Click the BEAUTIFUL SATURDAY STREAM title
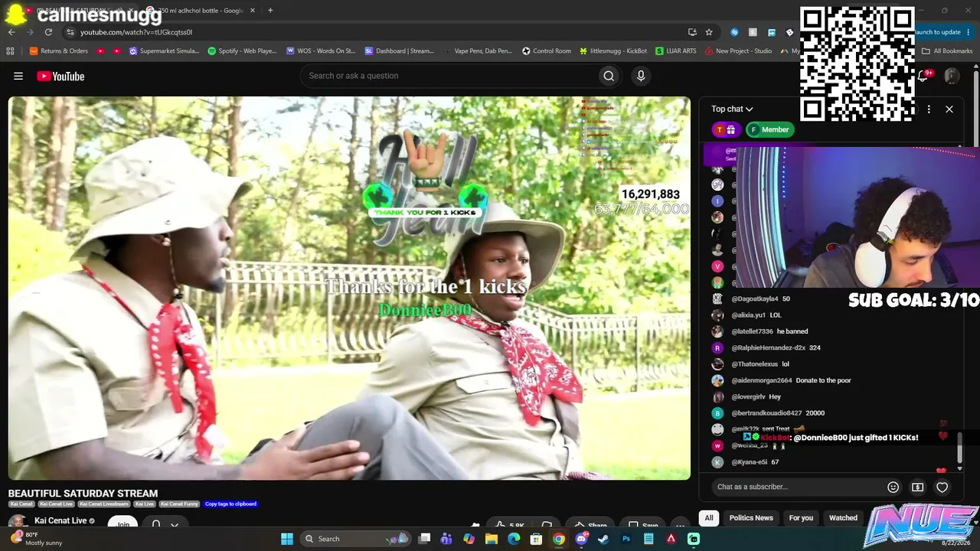 click(x=83, y=494)
